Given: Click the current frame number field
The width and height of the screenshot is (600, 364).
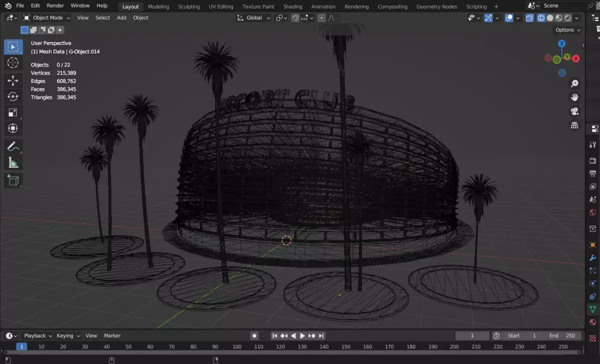Looking at the screenshot, I should coord(472,336).
